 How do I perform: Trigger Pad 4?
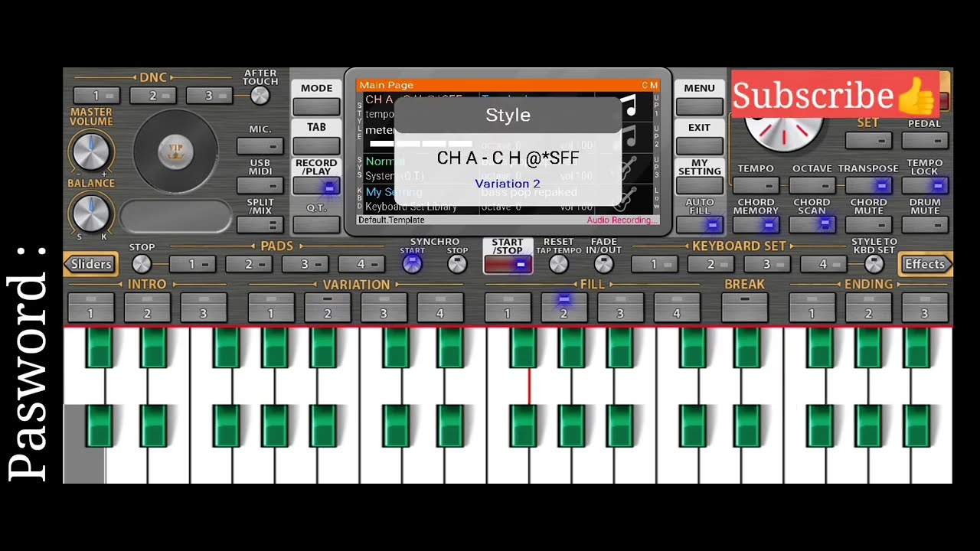click(361, 264)
